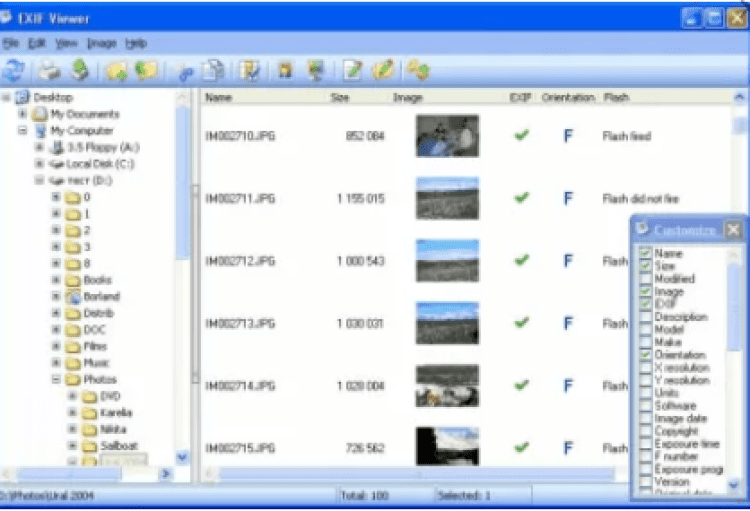
Task: Expand the Music folder node
Action: pos(56,363)
